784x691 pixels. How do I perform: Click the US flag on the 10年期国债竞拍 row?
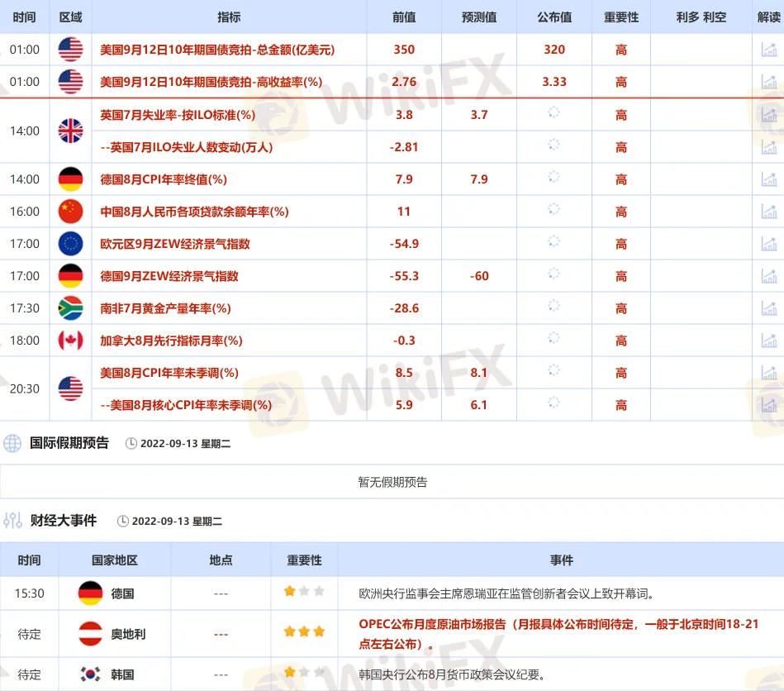click(x=71, y=49)
